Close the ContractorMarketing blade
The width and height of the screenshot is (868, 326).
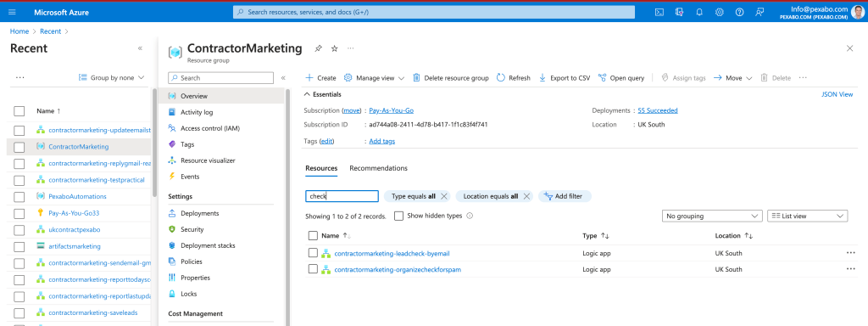click(849, 48)
